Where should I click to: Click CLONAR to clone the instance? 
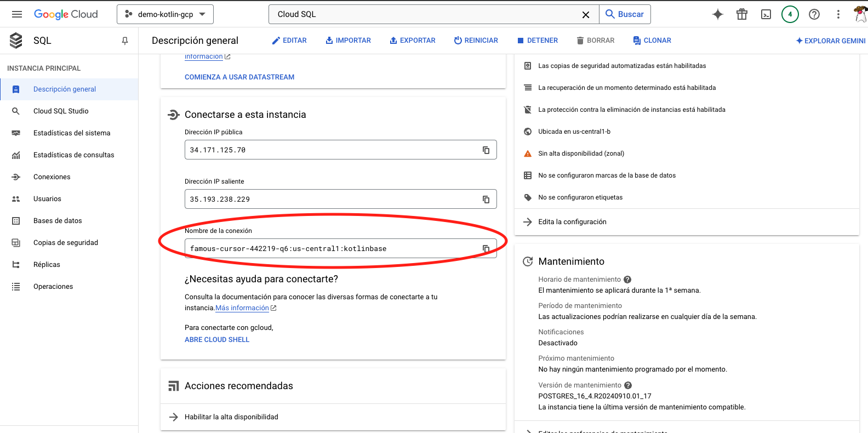652,41
